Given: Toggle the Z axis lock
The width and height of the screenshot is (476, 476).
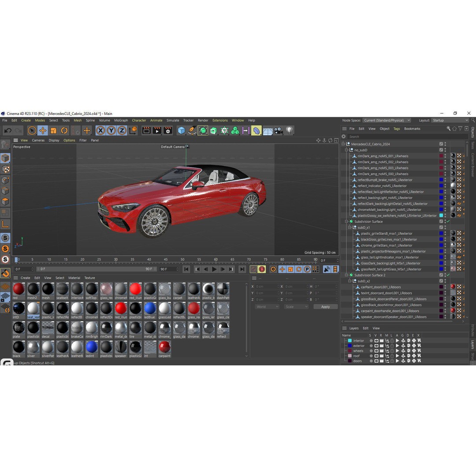Looking at the screenshot, I should click(122, 130).
